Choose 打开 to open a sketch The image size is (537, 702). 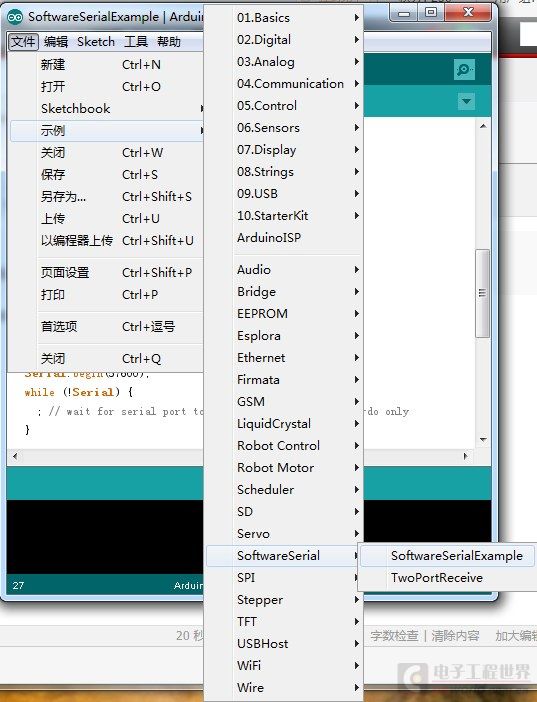pos(107,86)
